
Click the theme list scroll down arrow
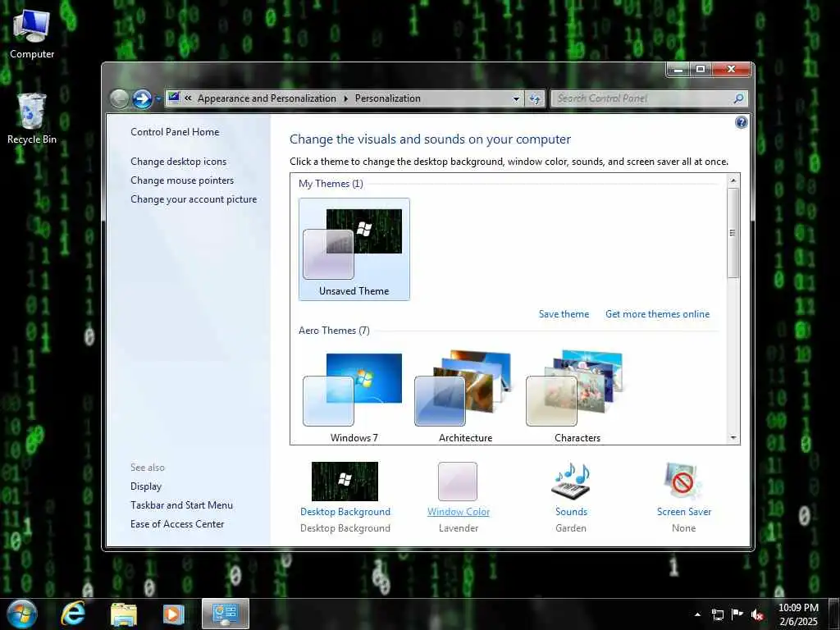coord(733,438)
